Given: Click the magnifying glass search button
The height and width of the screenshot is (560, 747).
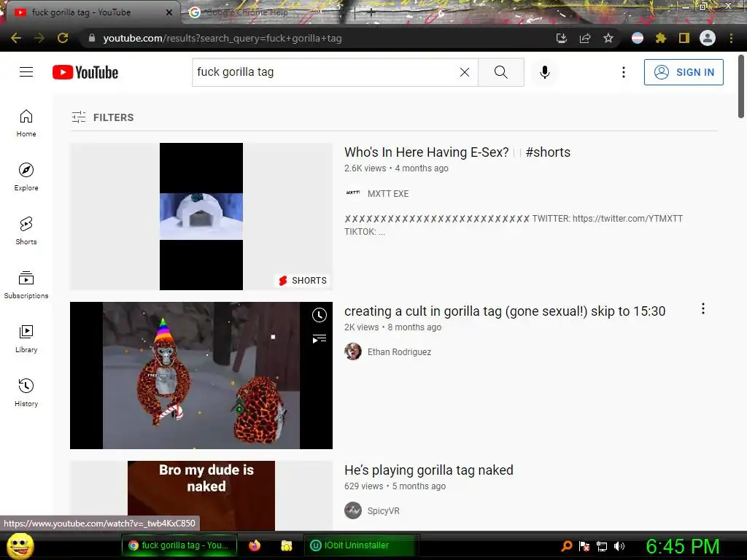Looking at the screenshot, I should 500,72.
